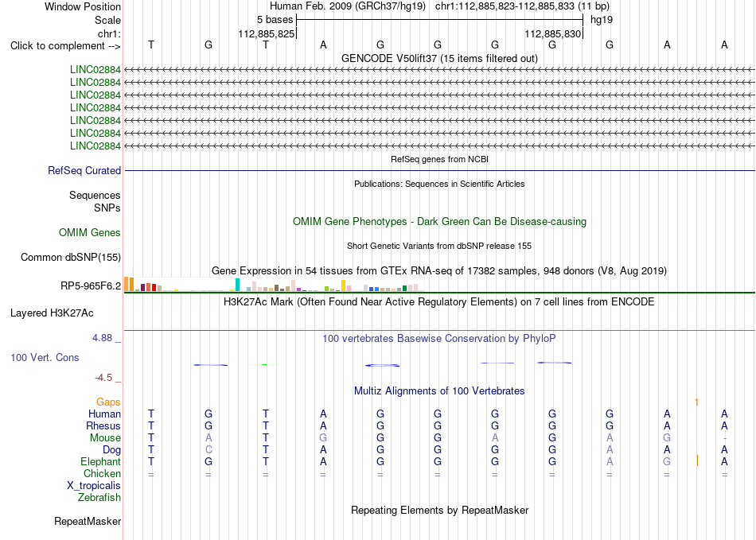Screen dimensions: 756x540
Task: Open "Publications: Sequences in Scientific Articles" title
Action: pyautogui.click(x=439, y=184)
